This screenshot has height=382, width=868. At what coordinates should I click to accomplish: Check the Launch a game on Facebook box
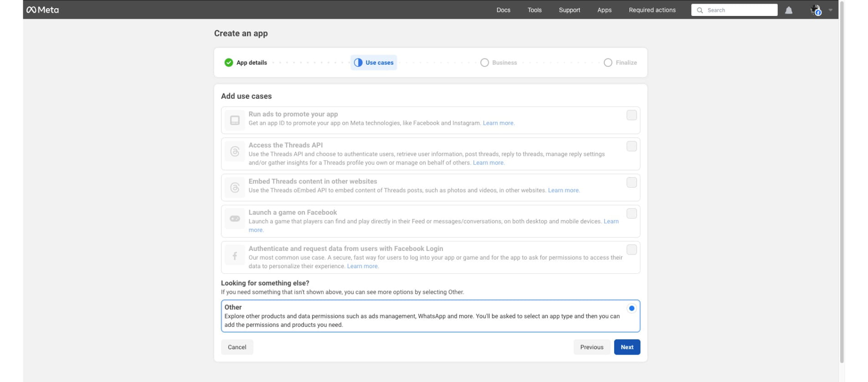pyautogui.click(x=632, y=213)
